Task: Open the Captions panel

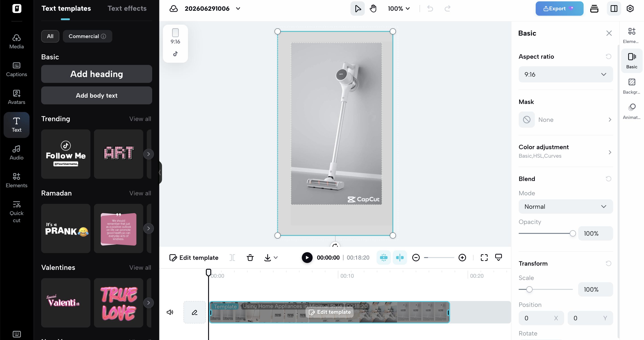Action: 17,69
